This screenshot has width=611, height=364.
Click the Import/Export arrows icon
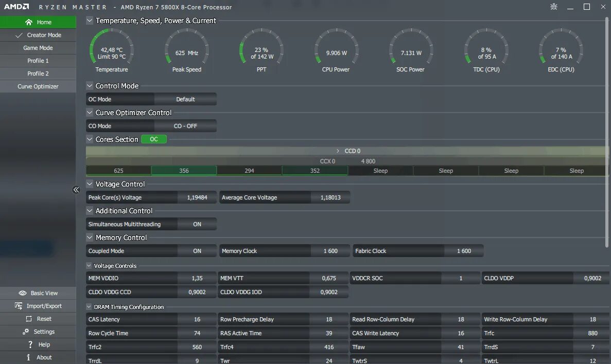coord(19,306)
